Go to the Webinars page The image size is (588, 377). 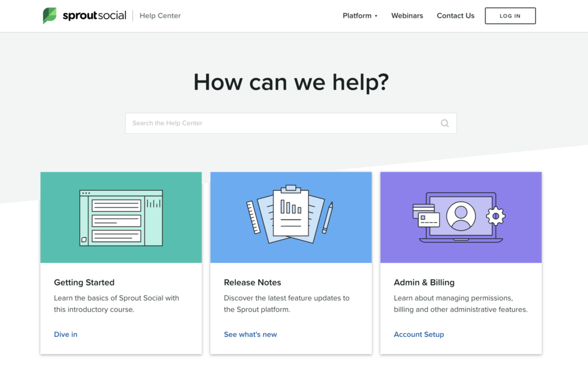[407, 16]
